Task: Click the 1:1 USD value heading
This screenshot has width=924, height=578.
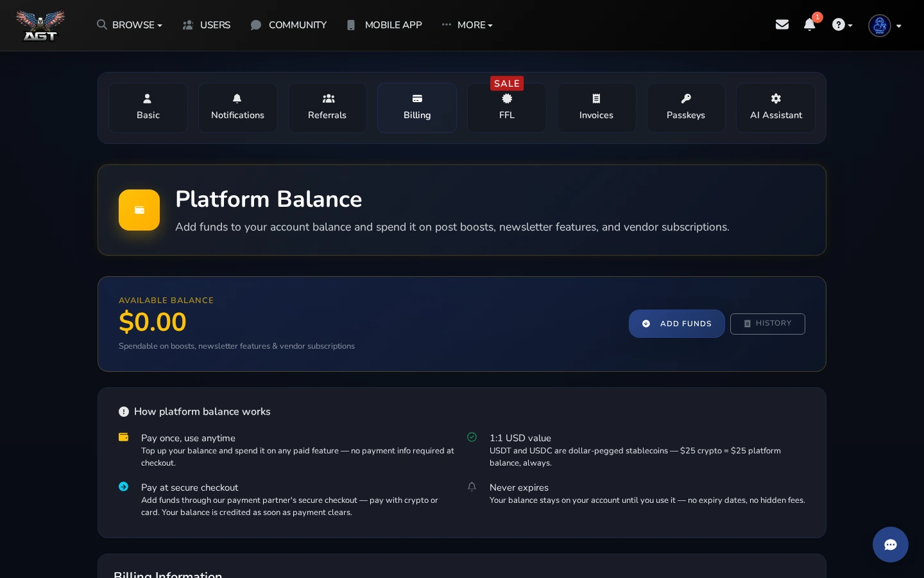Action: tap(520, 438)
